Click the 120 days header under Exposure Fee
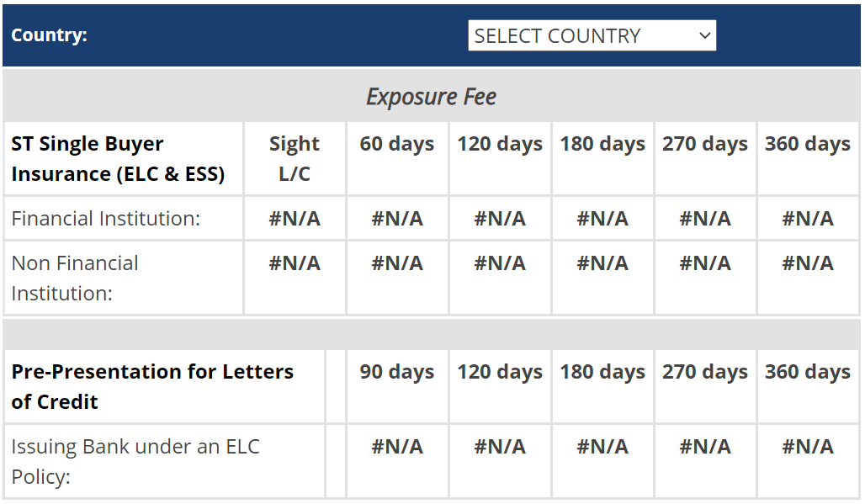This screenshot has height=504, width=865. [x=499, y=144]
